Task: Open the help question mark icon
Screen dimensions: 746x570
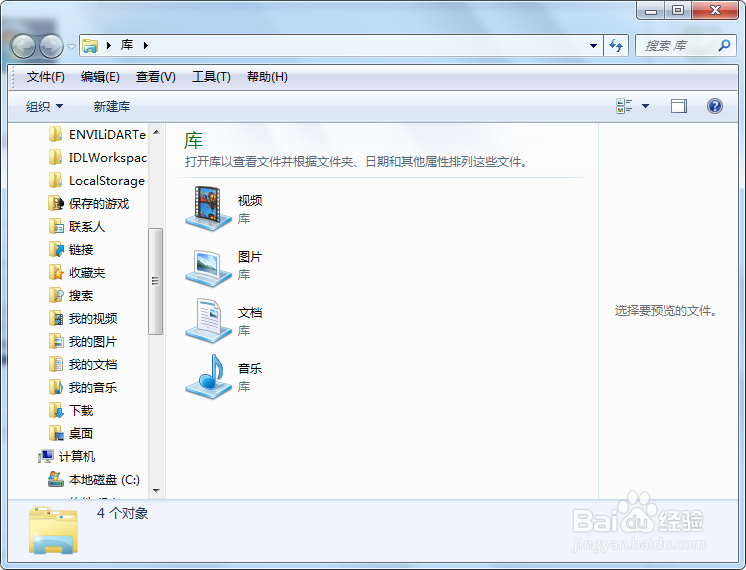Action: point(715,106)
